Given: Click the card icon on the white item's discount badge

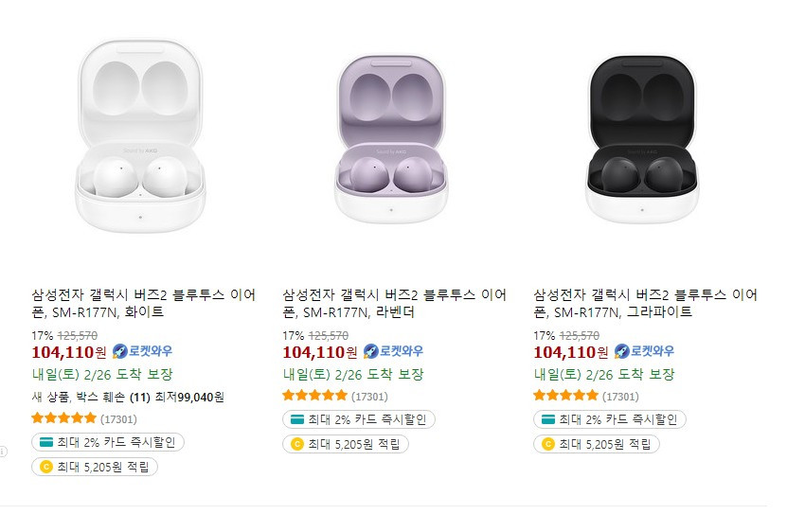Looking at the screenshot, I should (46, 442).
